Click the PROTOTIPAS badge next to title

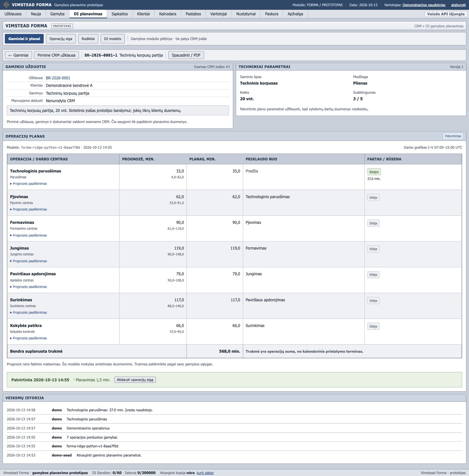point(62,26)
